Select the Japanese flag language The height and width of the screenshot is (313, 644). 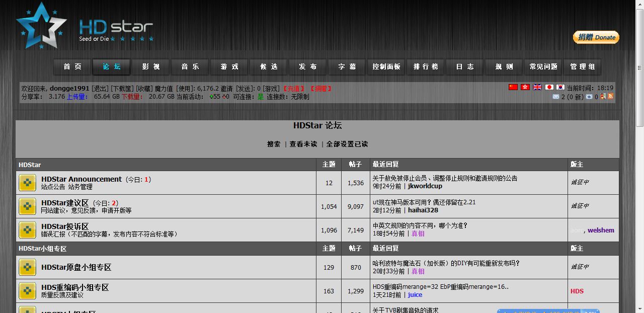pos(549,87)
